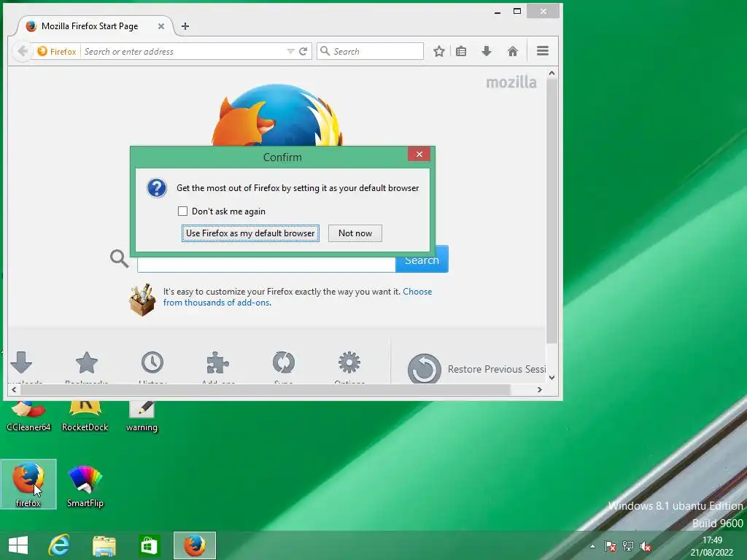Follow the Choose from thousands of add-ons link

pos(298,297)
